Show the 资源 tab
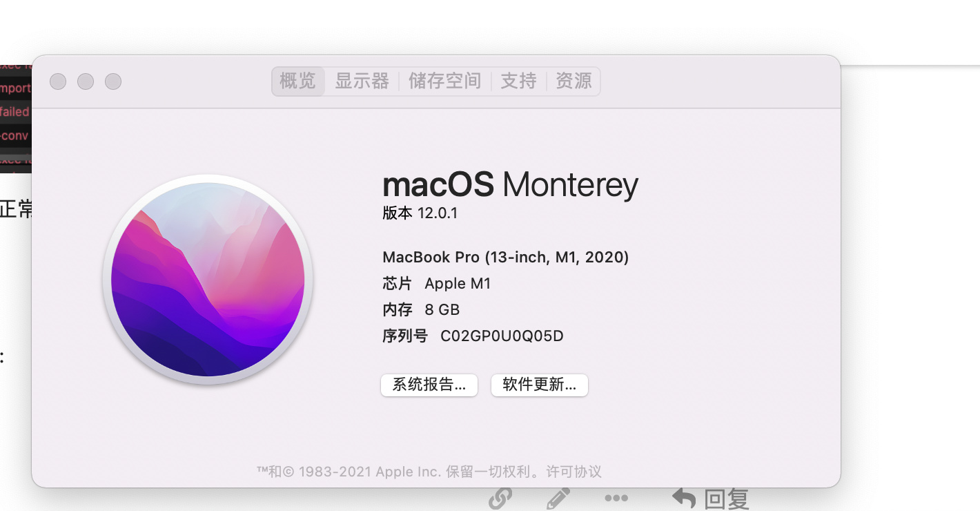Image resolution: width=980 pixels, height=511 pixels. [574, 81]
